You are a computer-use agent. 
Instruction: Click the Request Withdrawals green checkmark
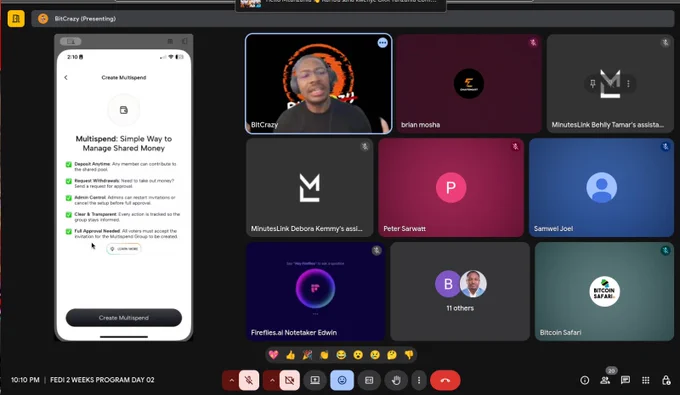pos(69,181)
